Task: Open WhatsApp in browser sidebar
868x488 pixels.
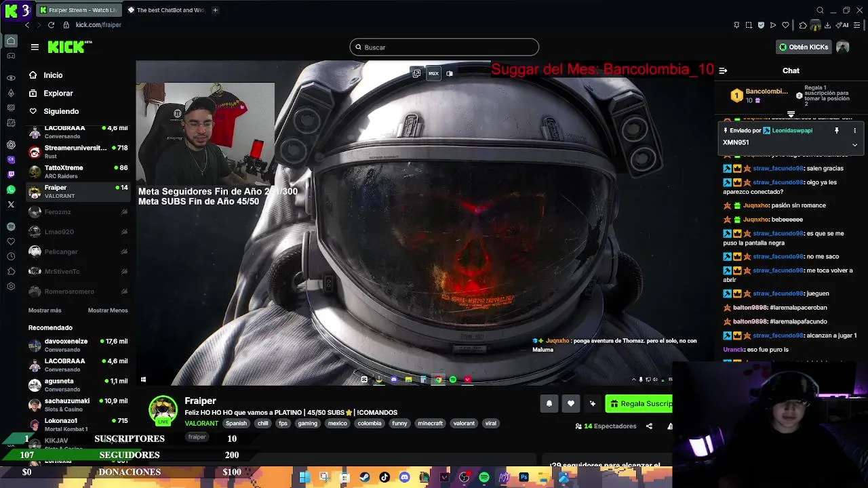Action: click(x=11, y=190)
